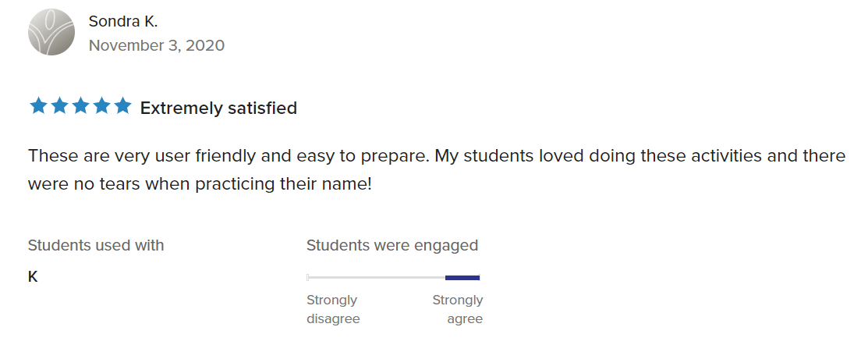
Task: Click the fourth rating star
Action: 101,106
